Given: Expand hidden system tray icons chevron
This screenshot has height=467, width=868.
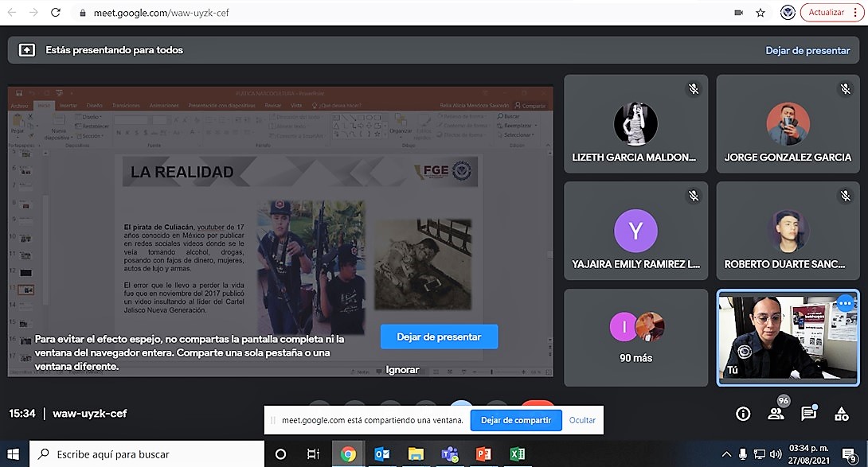Looking at the screenshot, I should coord(726,454).
